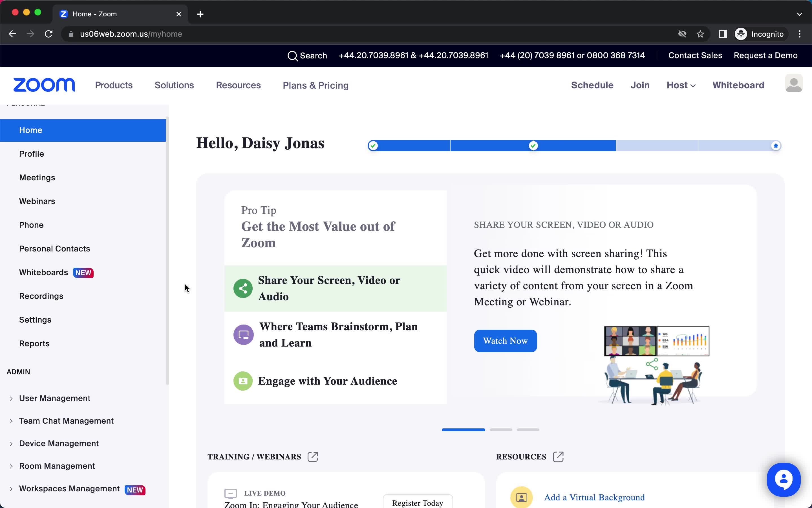This screenshot has width=812, height=508.
Task: Open Webinars in the sidebar
Action: click(37, 201)
